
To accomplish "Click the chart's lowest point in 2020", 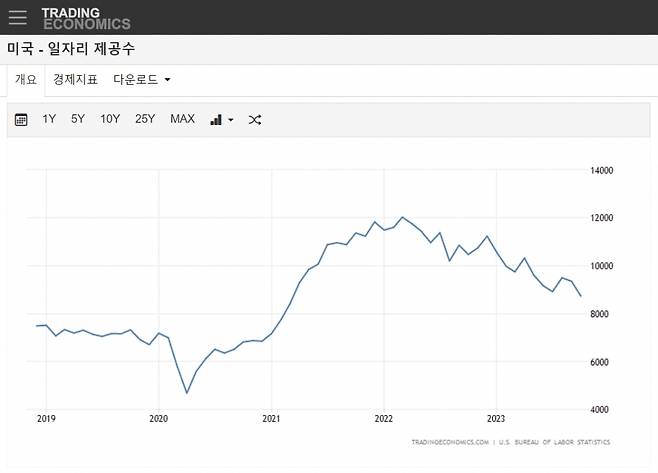I will tap(187, 393).
